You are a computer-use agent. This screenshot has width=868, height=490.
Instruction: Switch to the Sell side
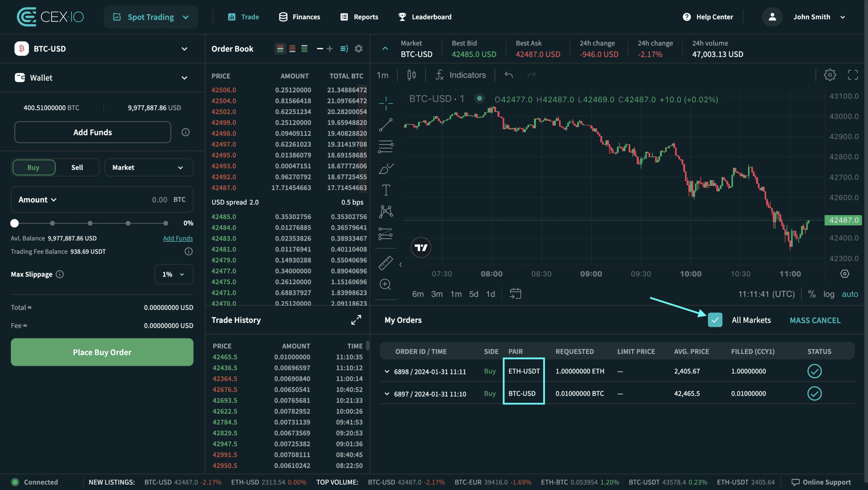77,167
